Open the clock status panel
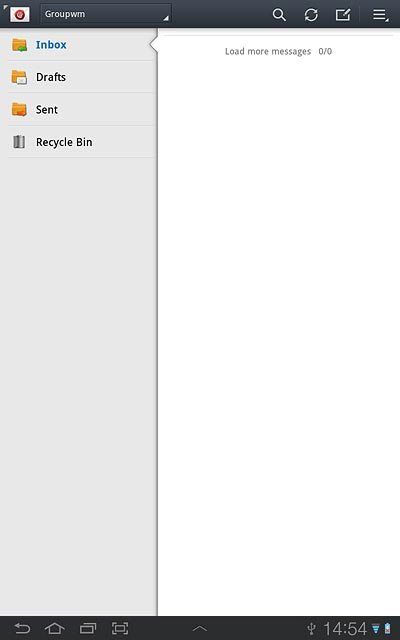This screenshot has width=400, height=640. [345, 629]
